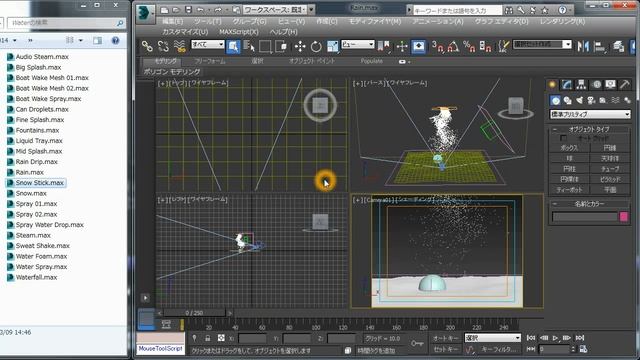Viewport: 640px width, 360px height.
Task: Click the object name input field
Action: click(584, 217)
